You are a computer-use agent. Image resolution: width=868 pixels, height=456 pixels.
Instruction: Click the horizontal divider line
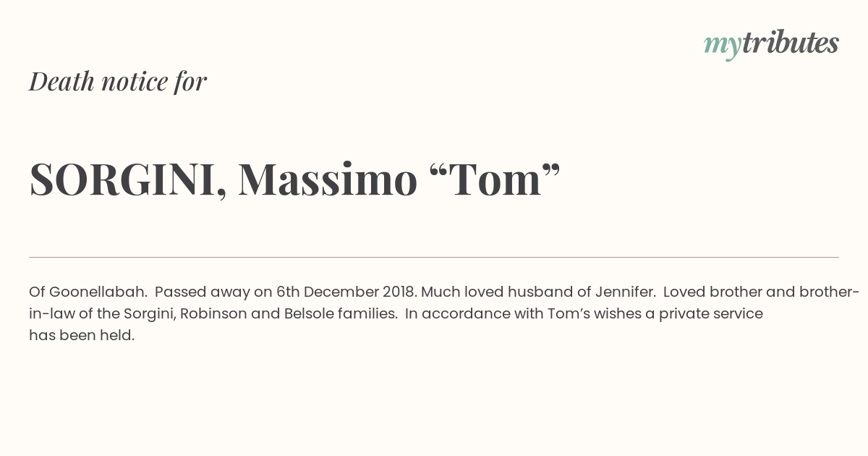[434, 257]
